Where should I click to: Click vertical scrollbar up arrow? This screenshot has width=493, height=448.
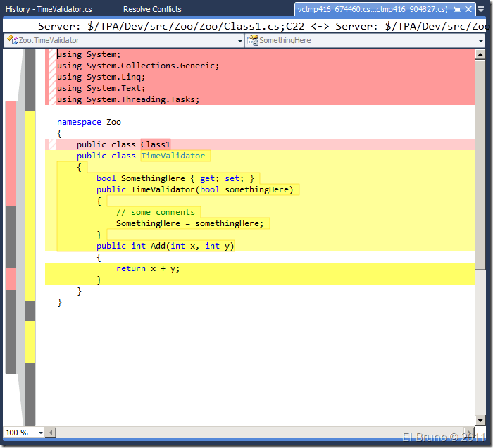[x=480, y=54]
